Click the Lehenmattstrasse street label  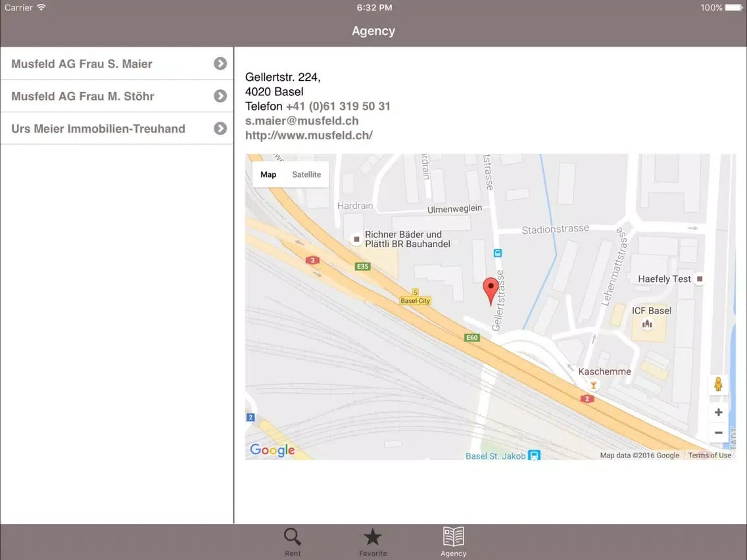click(615, 266)
